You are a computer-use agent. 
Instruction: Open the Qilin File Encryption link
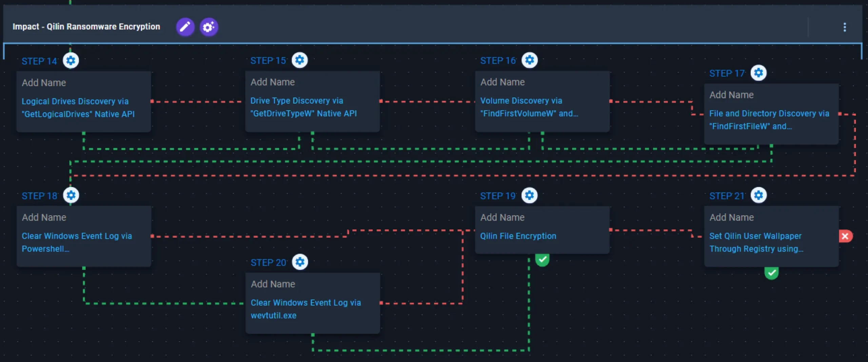click(x=518, y=236)
